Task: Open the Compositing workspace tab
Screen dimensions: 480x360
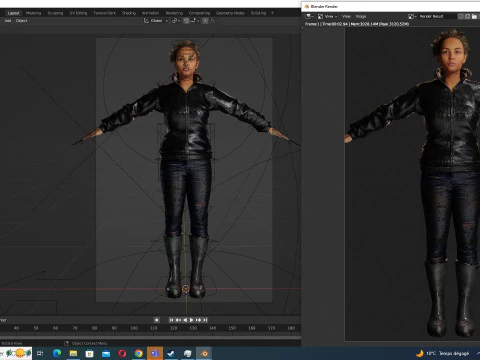Action: point(199,13)
